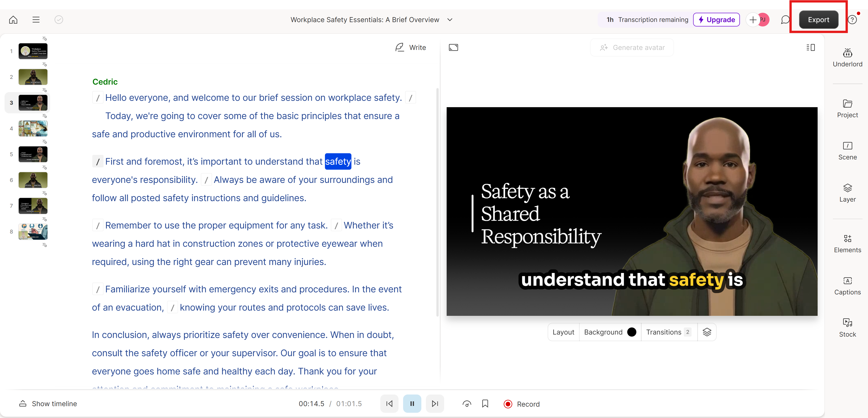Expand the project title dropdown chevron

(449, 20)
